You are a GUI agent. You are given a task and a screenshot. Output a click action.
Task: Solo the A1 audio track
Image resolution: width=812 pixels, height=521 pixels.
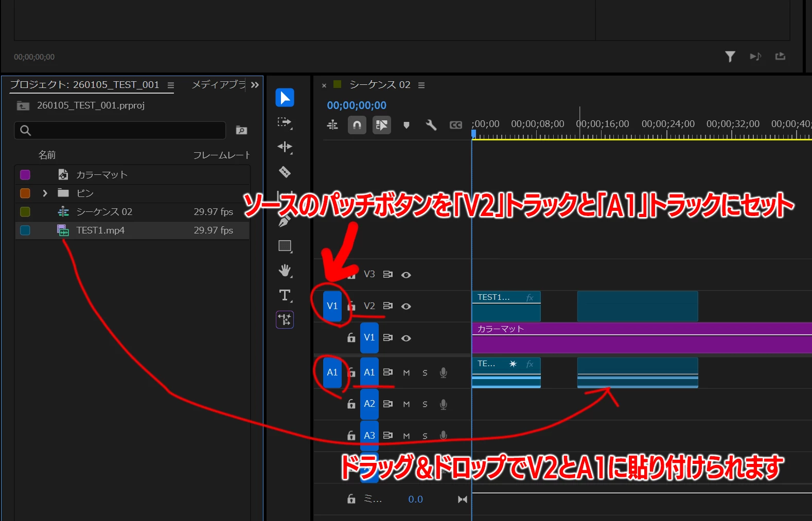click(x=425, y=373)
